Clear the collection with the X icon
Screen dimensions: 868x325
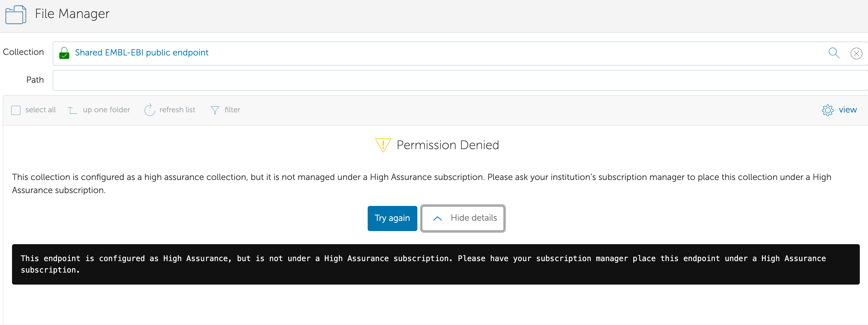point(856,53)
